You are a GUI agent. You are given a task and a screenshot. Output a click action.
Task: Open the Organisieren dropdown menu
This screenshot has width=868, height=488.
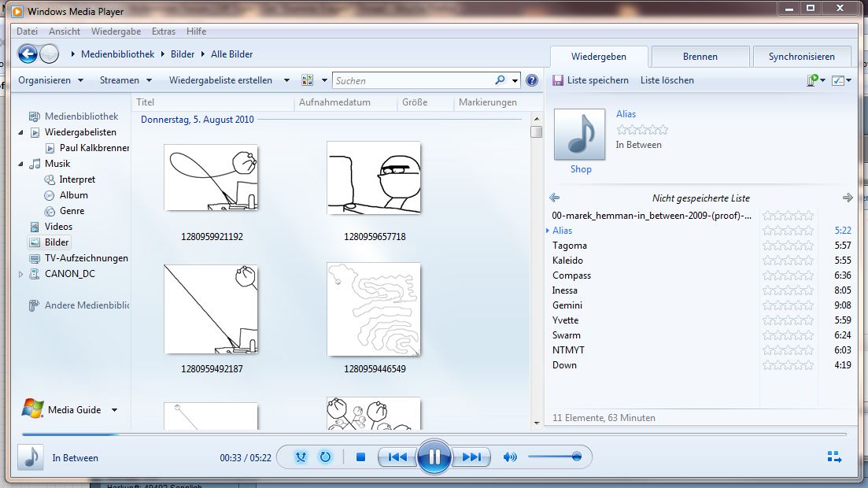pos(50,80)
